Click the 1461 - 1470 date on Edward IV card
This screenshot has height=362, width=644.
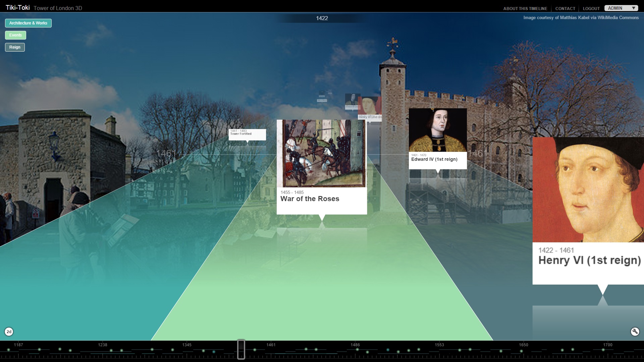419,155
